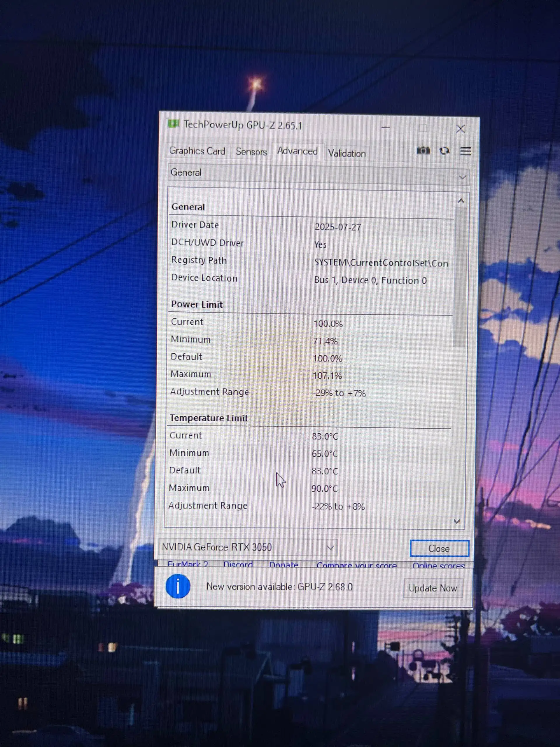Click the General section header in list
Image resolution: width=560 pixels, height=747 pixels.
[188, 207]
